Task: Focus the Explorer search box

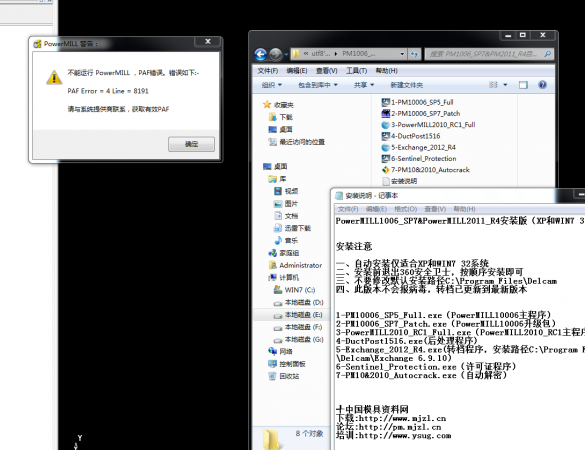Action: coord(489,54)
